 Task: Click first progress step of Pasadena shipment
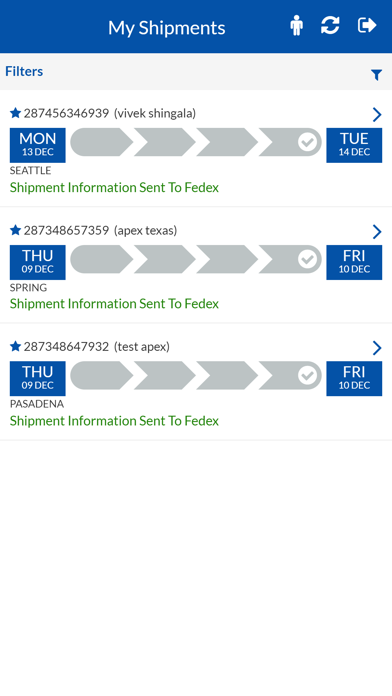click(x=101, y=376)
